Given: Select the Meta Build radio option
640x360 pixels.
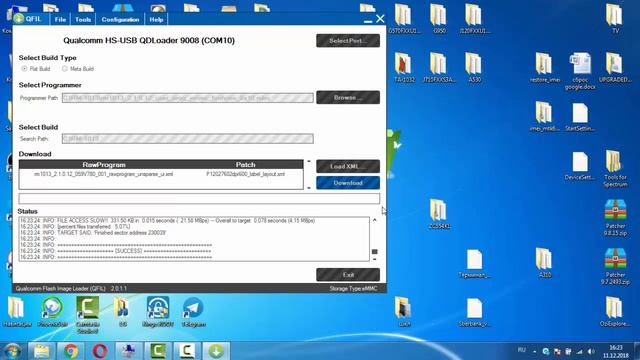Looking at the screenshot, I should pos(64,69).
